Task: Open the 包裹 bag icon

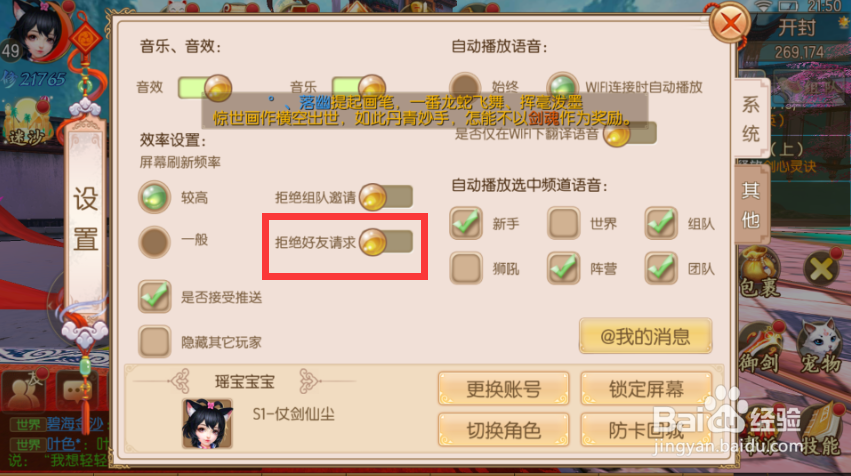Action: [x=760, y=271]
